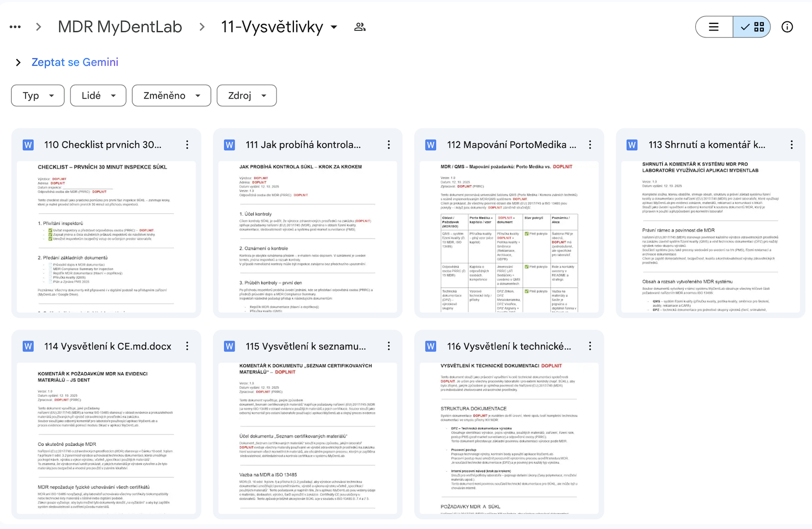Viewport: 812px width, 529px height.
Task: Switch to list view layout
Action: pos(714,27)
